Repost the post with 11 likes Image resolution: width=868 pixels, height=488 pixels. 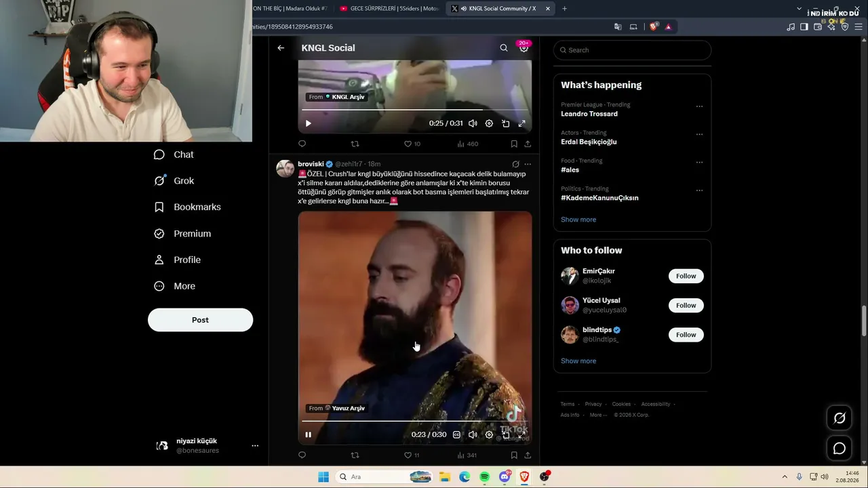point(355,455)
